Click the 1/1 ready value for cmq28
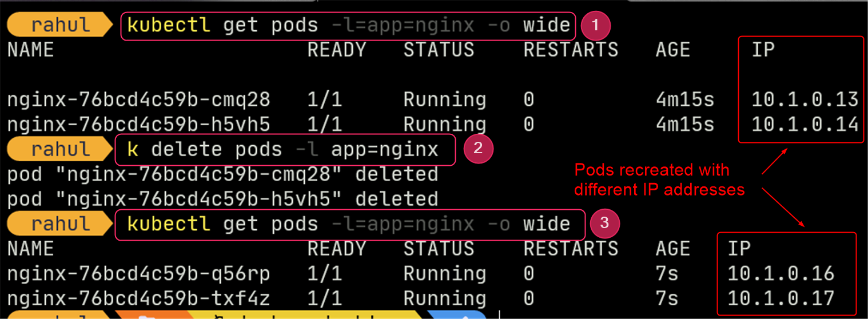Screen dimensions: 868x319 click(x=325, y=100)
